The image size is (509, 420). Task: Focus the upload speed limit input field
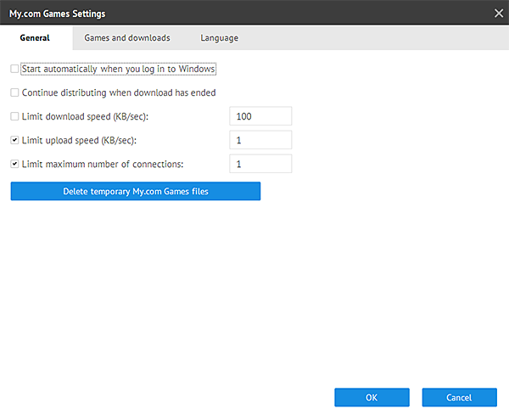[260, 140]
